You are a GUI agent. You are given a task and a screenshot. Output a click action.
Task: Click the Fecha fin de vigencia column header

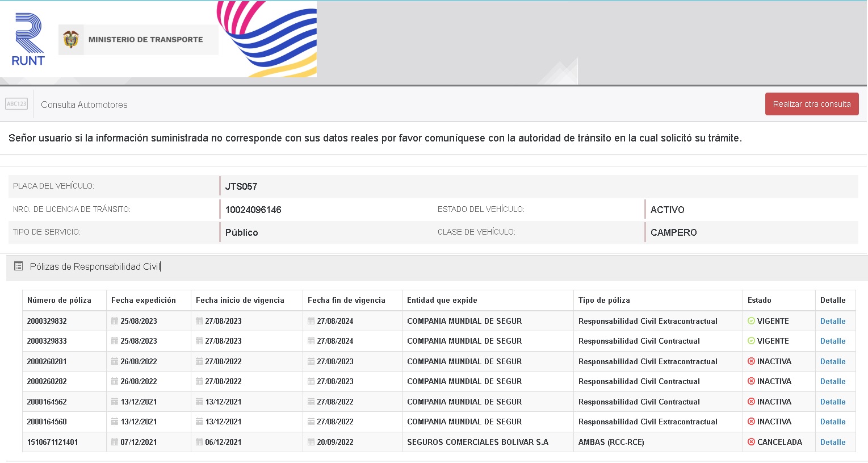coord(346,300)
